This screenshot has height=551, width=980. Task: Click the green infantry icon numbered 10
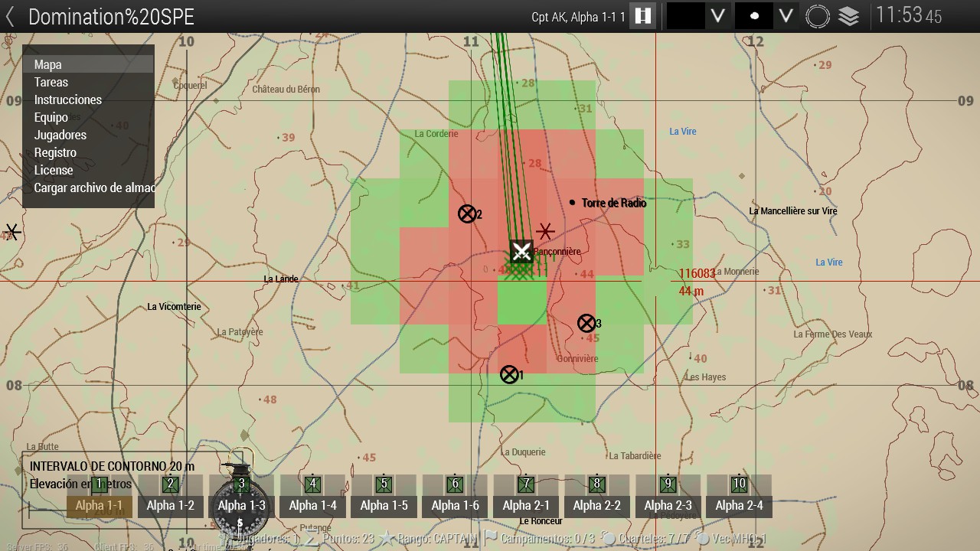[x=740, y=484]
